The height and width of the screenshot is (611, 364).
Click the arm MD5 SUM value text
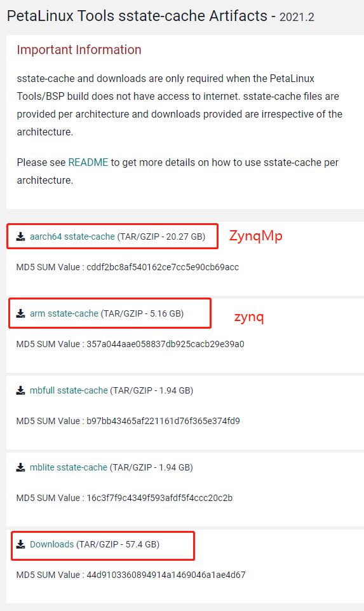165,344
